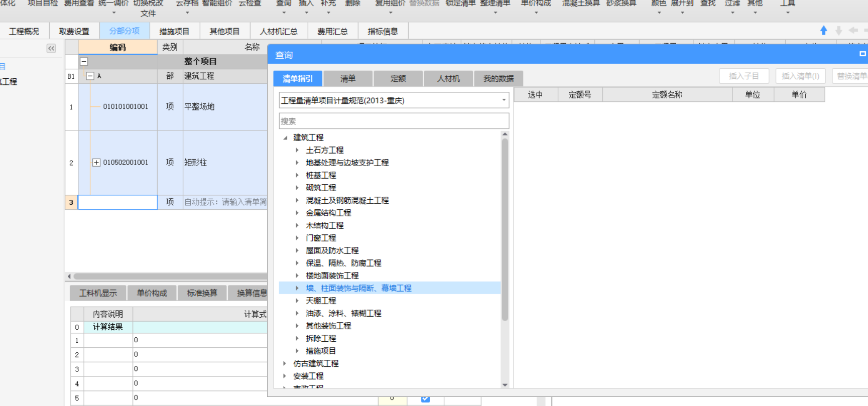This screenshot has height=406, width=868.
Task: Select the 门窗工程 tree item
Action: [x=321, y=238]
